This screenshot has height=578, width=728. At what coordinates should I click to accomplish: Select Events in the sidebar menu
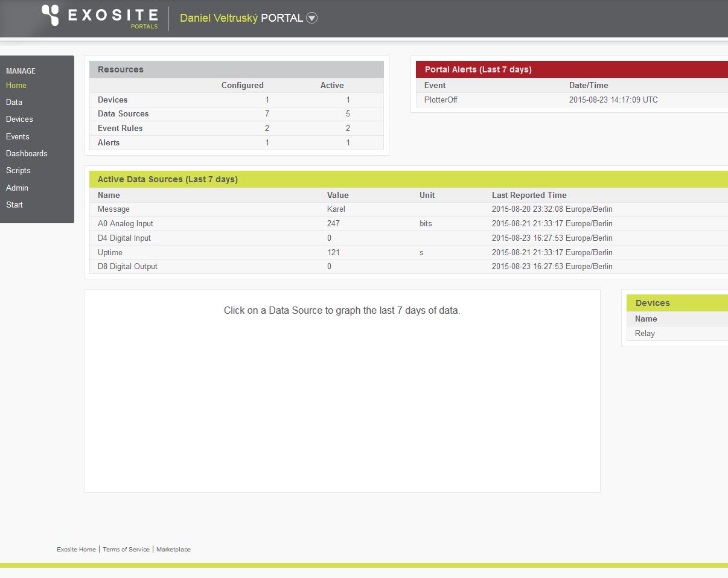(18, 137)
